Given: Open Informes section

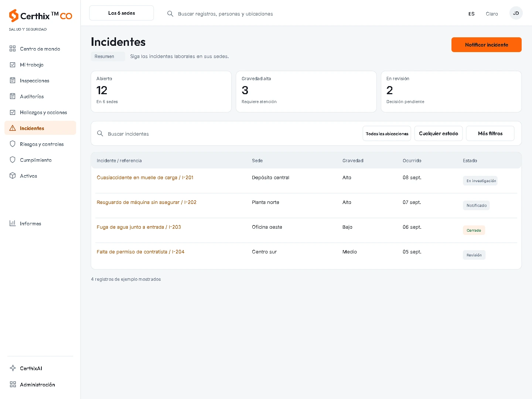Looking at the screenshot, I should click(x=40, y=224).
